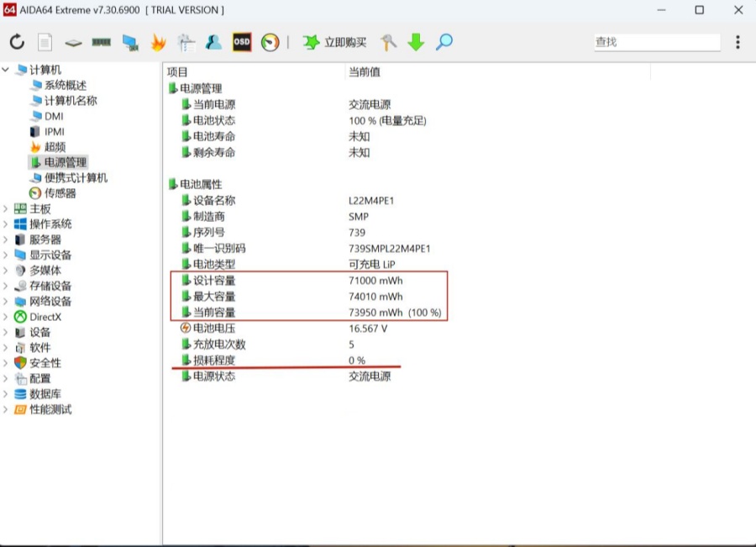Screen dimensions: 756x547
Task: Select the 唯一识别码 row
Action: tap(306, 249)
